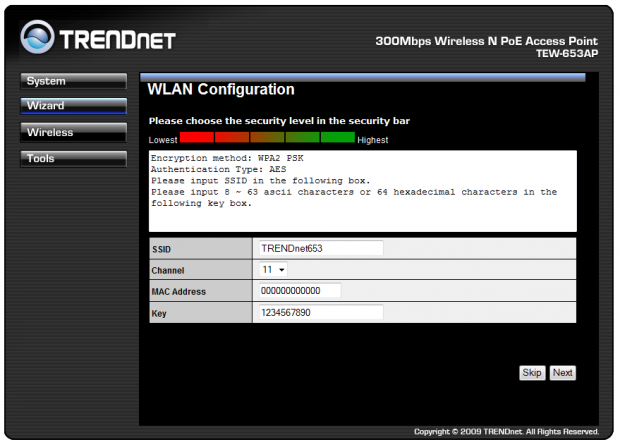
Task: Click the Channel row label
Action: 168,271
